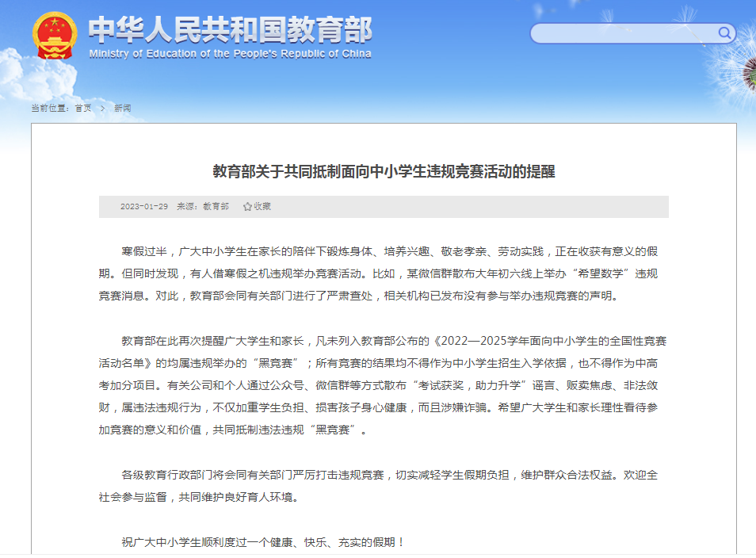Go to the 新闻 breadcrumb section

tap(122, 108)
